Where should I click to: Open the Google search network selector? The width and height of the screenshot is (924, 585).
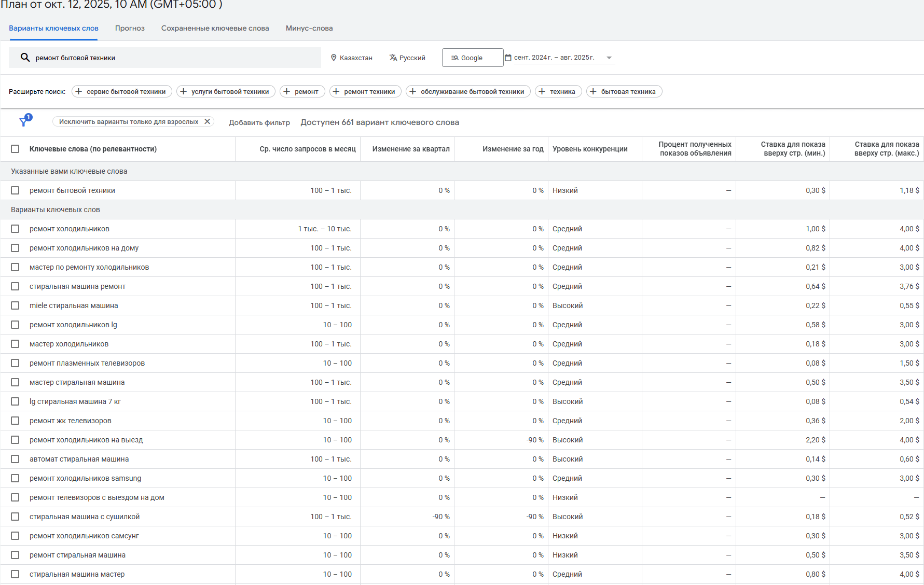point(472,58)
